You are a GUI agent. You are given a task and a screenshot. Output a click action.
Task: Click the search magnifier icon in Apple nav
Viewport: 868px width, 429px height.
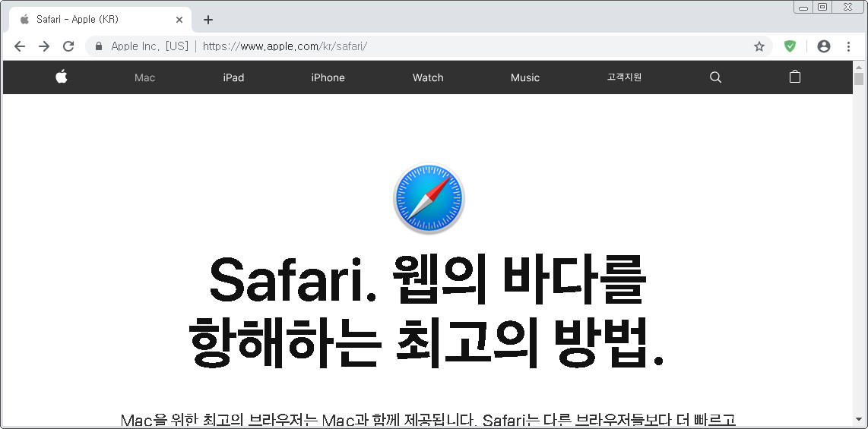(716, 77)
